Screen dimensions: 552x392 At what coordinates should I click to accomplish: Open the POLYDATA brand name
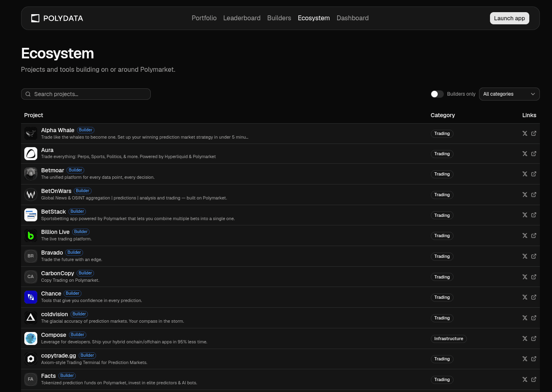pyautogui.click(x=63, y=18)
